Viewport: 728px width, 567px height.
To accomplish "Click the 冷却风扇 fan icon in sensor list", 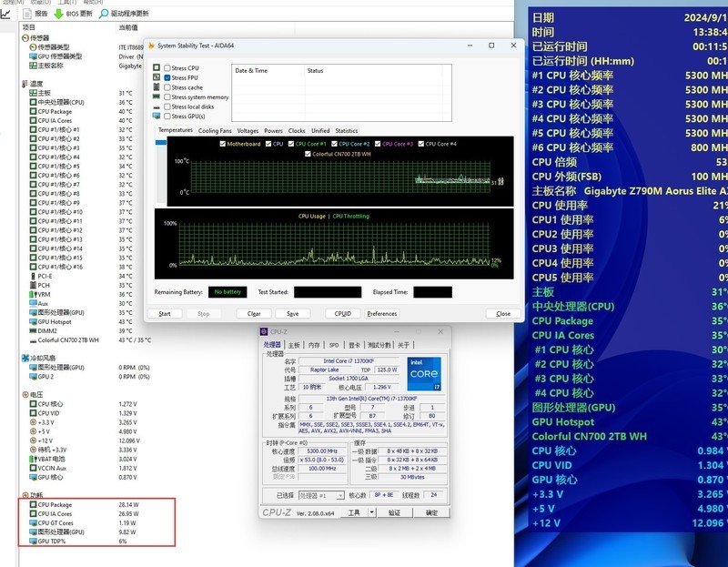I will click(x=24, y=359).
